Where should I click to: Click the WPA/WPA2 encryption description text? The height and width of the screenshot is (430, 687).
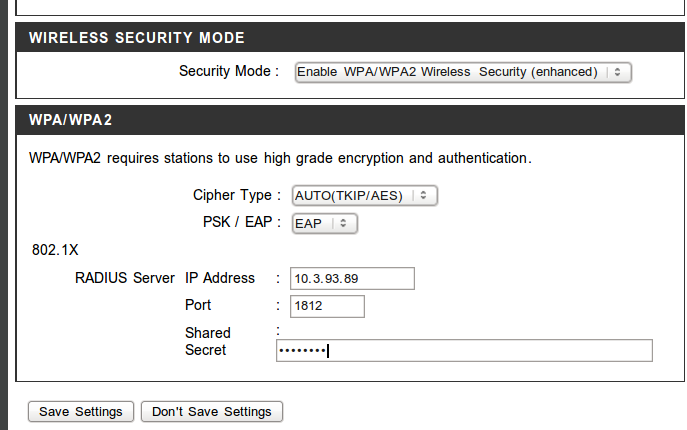point(280,158)
